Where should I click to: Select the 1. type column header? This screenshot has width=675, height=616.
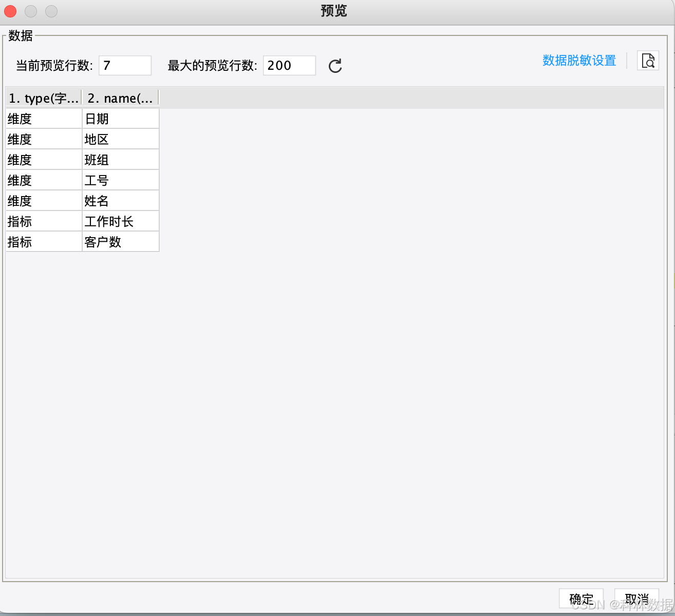(44, 98)
